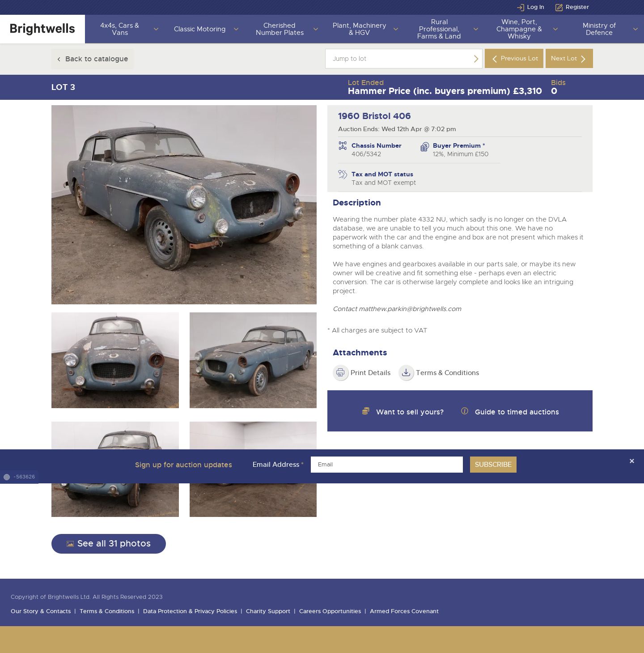Click See all 31 photos button
The width and height of the screenshot is (644, 653).
point(109,544)
